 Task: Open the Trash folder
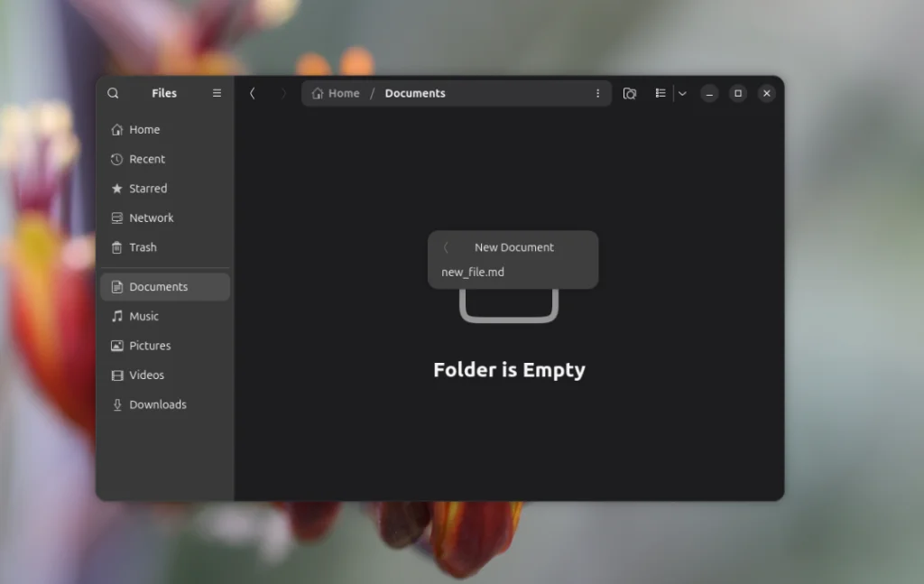(x=142, y=247)
